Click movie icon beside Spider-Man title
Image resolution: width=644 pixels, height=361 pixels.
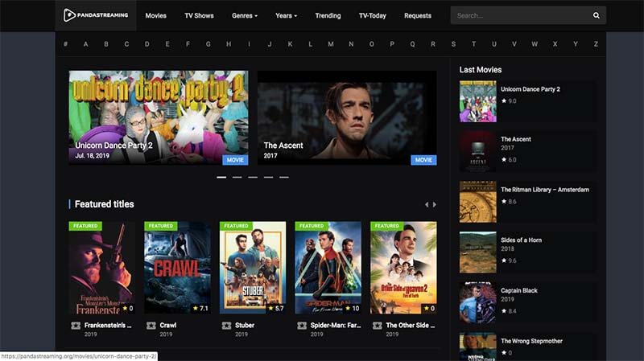tap(302, 326)
